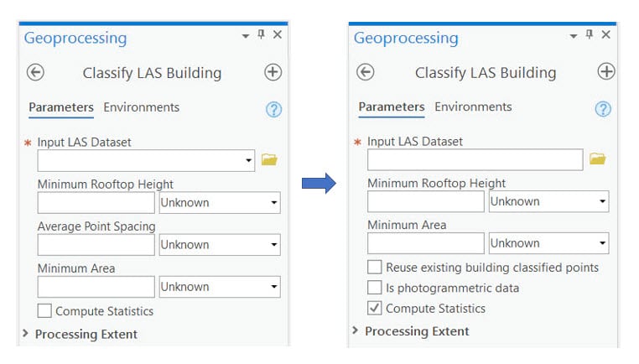639x364 pixels.
Task: Check Reuse existing building classified points
Action: pos(375,268)
